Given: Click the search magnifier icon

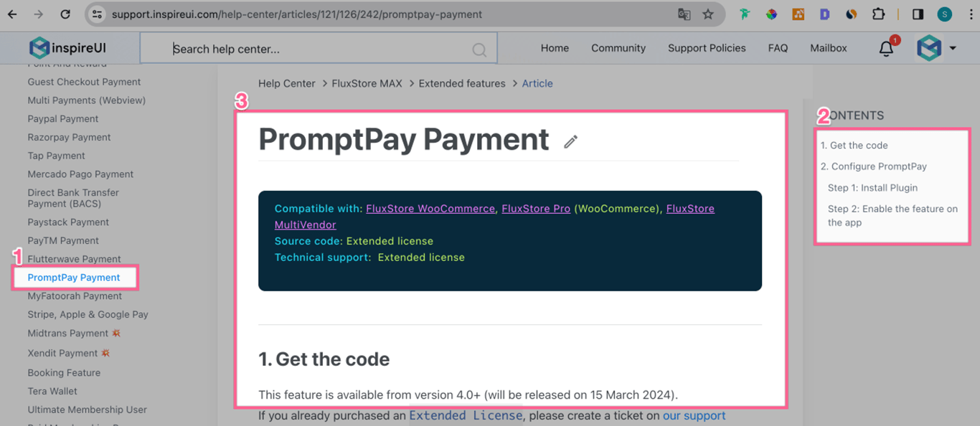Looking at the screenshot, I should coord(479,49).
